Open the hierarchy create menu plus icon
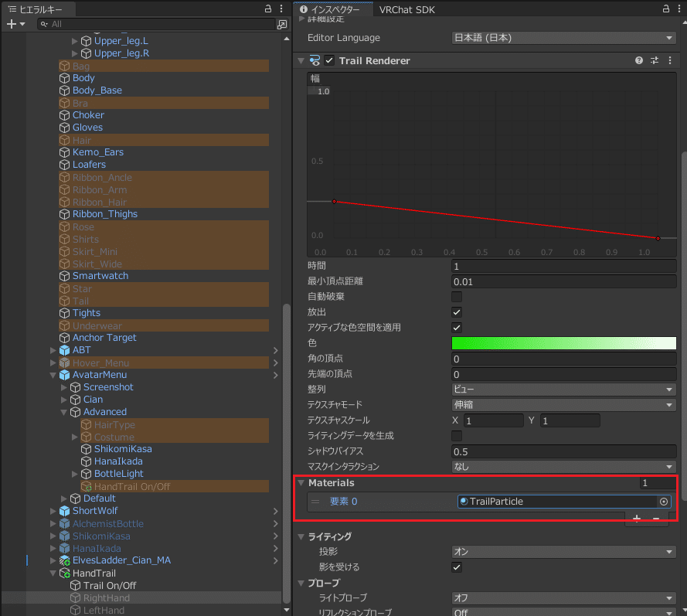Viewport: 687px width, 616px height. point(10,24)
